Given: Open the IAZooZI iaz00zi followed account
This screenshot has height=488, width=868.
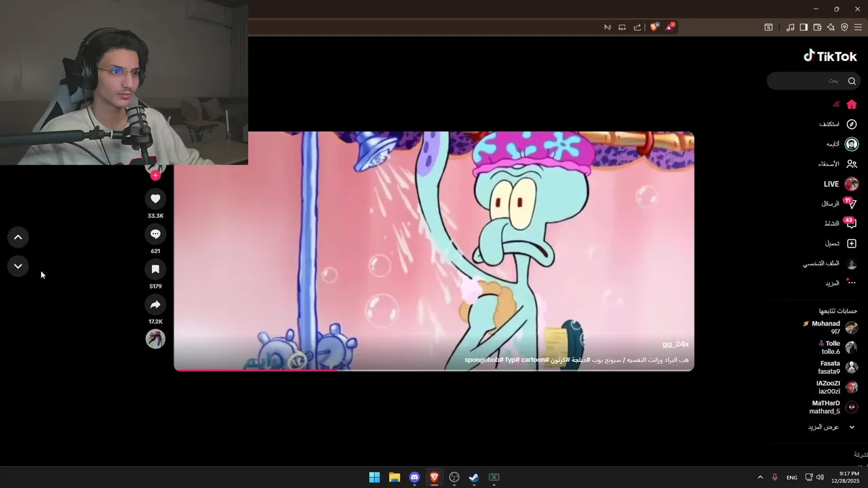Looking at the screenshot, I should click(837, 387).
